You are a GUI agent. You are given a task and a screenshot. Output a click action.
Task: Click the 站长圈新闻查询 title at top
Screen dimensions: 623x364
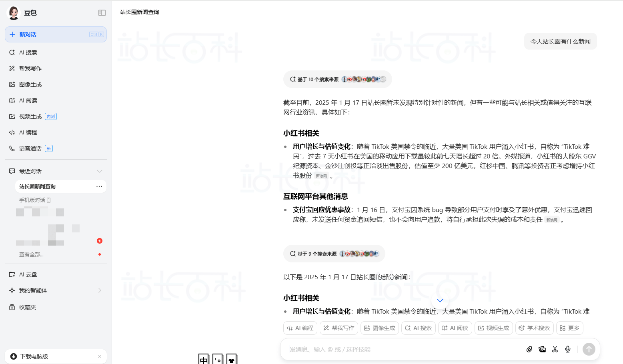(x=140, y=12)
